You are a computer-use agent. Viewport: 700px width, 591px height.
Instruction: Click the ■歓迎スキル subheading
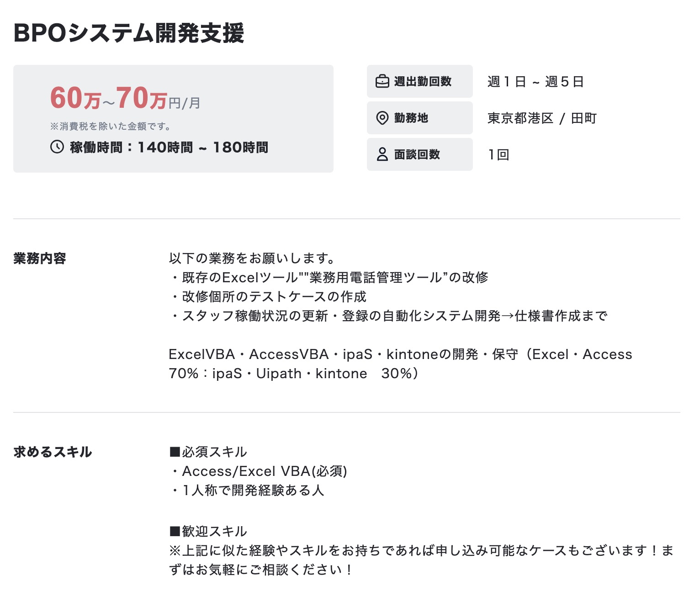[208, 532]
